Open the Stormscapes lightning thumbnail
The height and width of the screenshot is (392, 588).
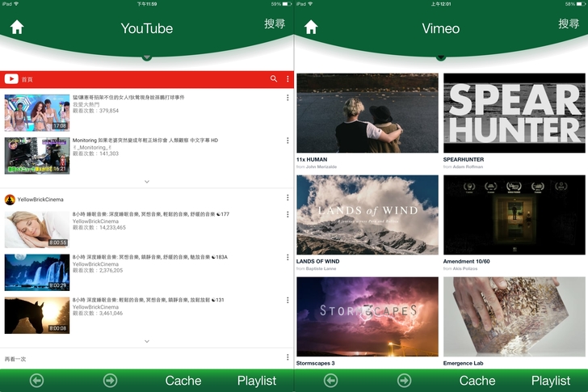tap(367, 317)
